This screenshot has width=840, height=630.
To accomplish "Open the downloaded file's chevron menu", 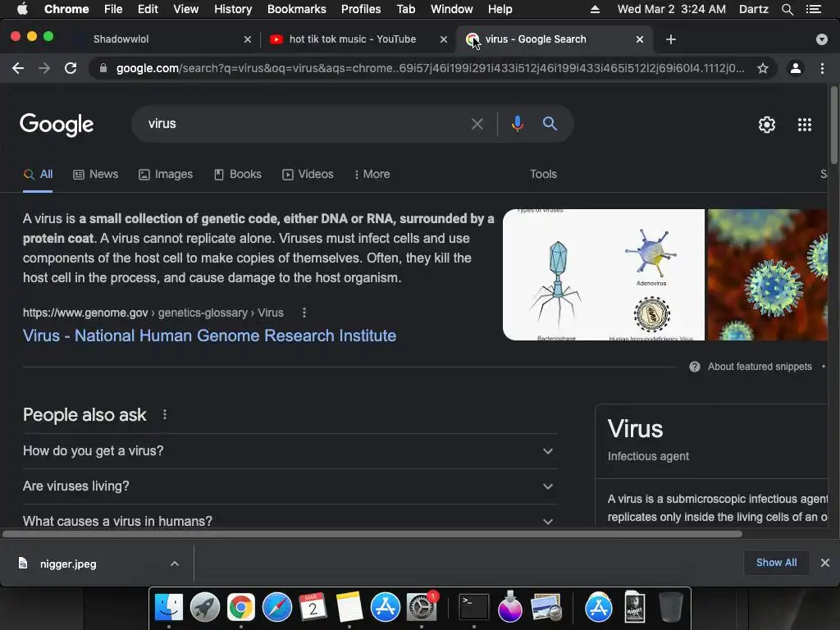I will pyautogui.click(x=174, y=564).
